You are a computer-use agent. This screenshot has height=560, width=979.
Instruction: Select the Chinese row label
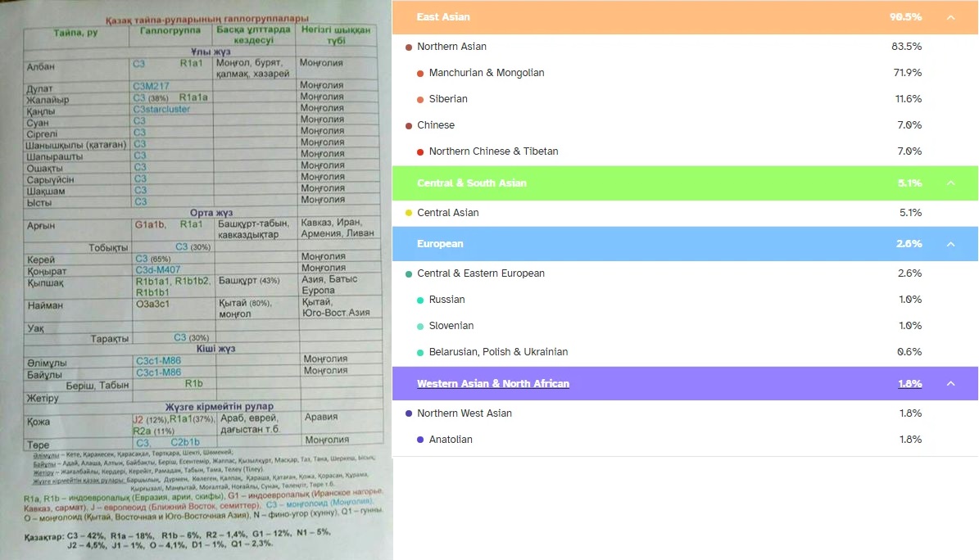pos(436,125)
